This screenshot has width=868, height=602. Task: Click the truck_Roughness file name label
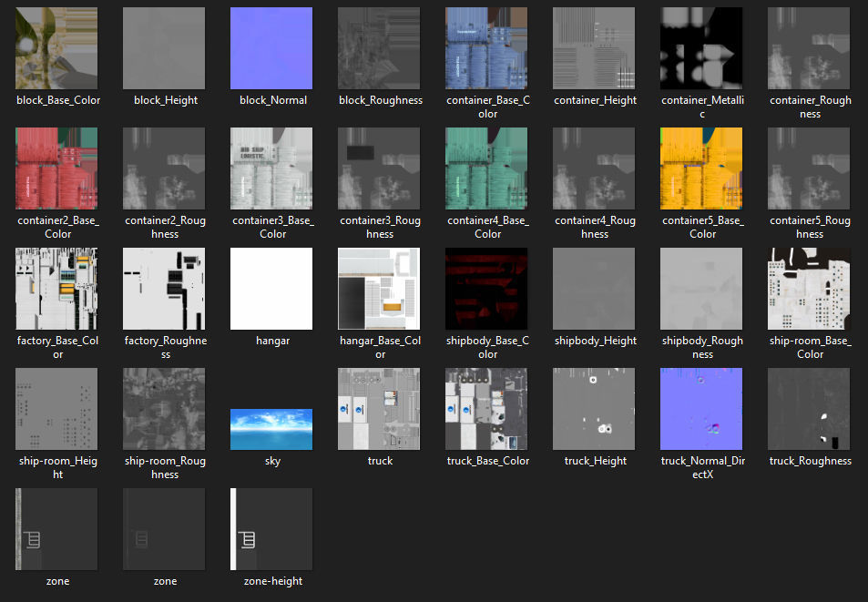click(x=810, y=461)
